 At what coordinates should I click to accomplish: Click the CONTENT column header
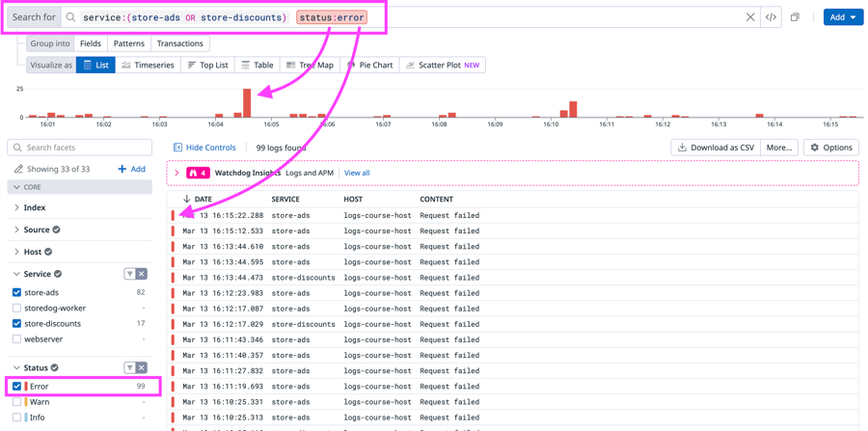pos(436,200)
